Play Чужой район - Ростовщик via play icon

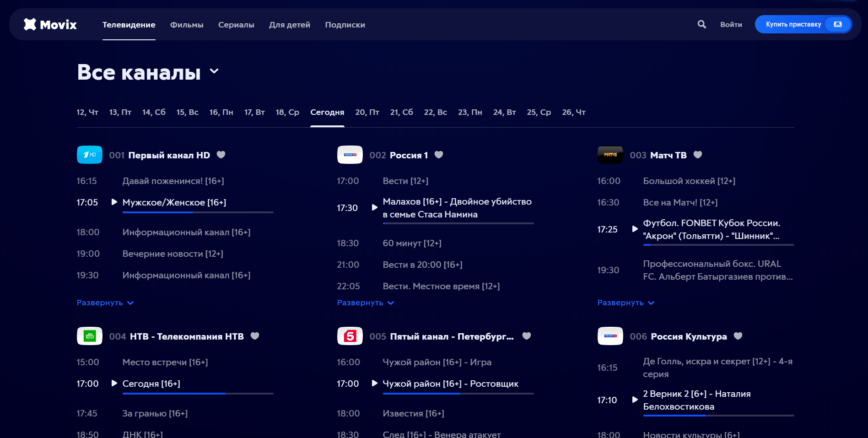coord(375,383)
